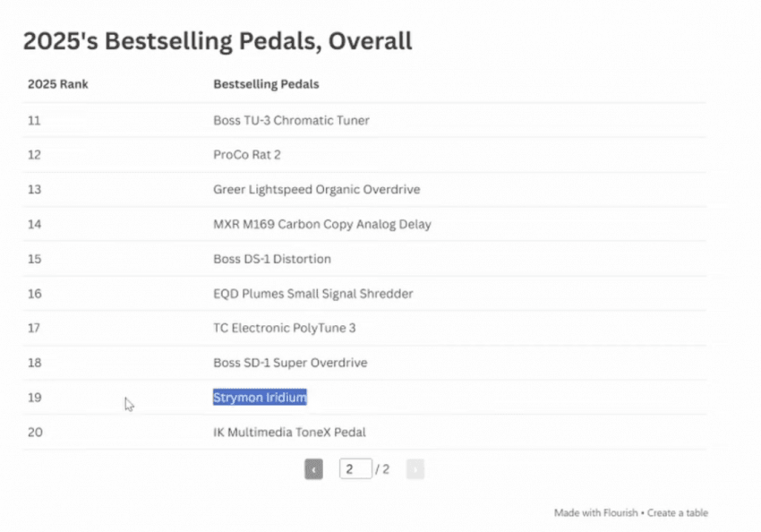Select MXR M169 Carbon Copy Analog Delay
Viewport: 761px width, 532px height.
click(x=321, y=224)
